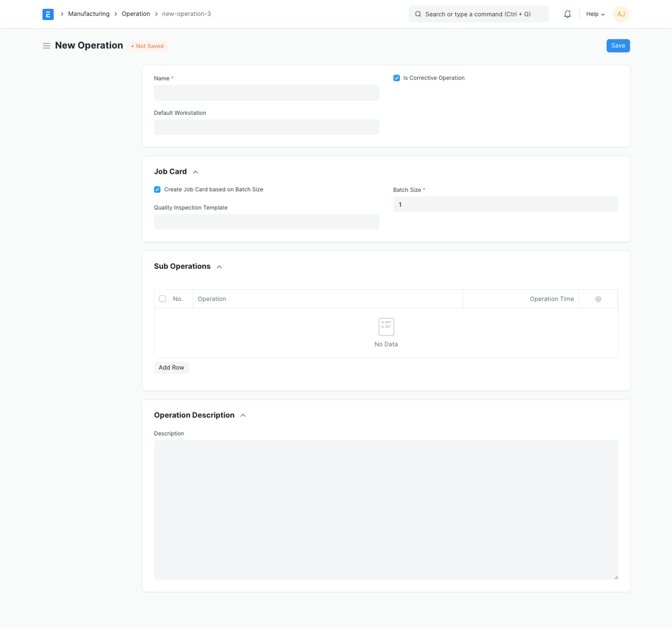Screen dimensions: 672x630
Task: Uncheck Create Job Card based on Batch Size
Action: [x=157, y=190]
